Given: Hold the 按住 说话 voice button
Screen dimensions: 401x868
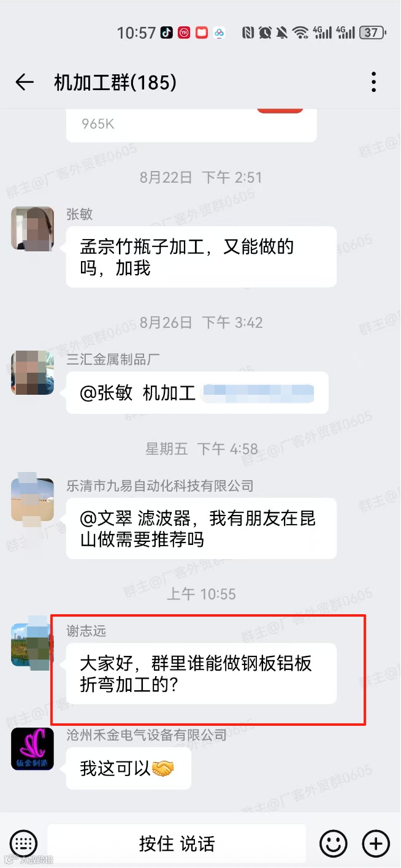Looking at the screenshot, I should pos(177,843).
